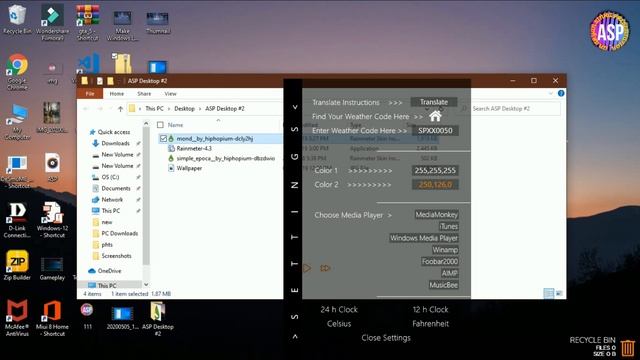This screenshot has height=360, width=640.
Task: Click the chevron after Desktop in address bar
Action: tap(200, 109)
